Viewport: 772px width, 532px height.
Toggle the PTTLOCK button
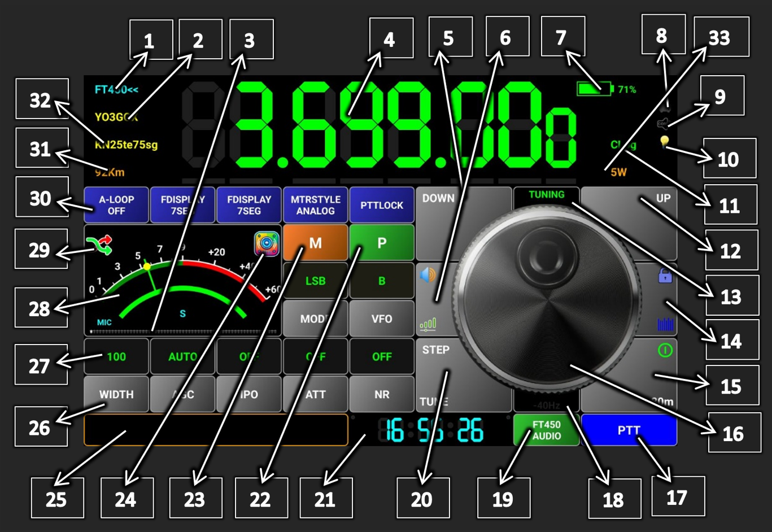coord(382,205)
